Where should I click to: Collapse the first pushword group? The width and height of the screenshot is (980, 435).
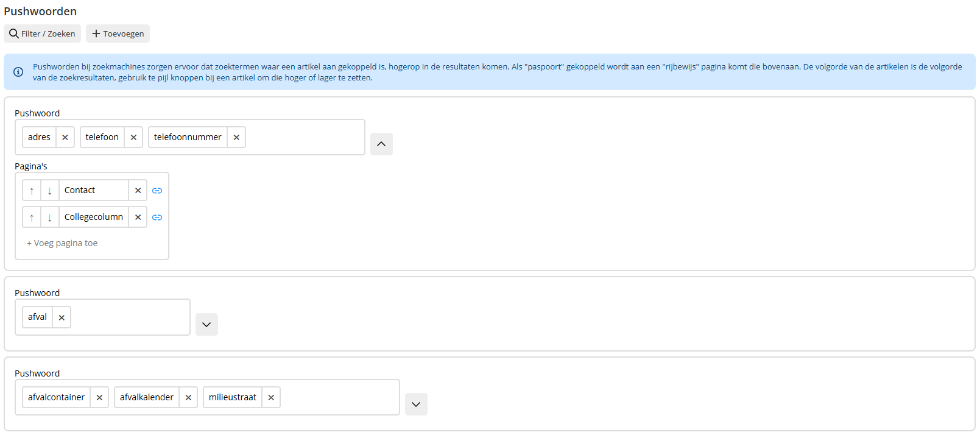[x=381, y=144]
